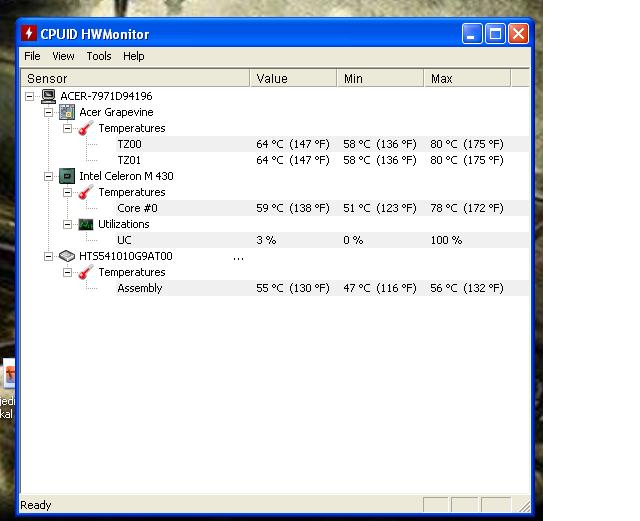Screen dimensions: 640x521
Task: Open the View menu
Action: [63, 56]
